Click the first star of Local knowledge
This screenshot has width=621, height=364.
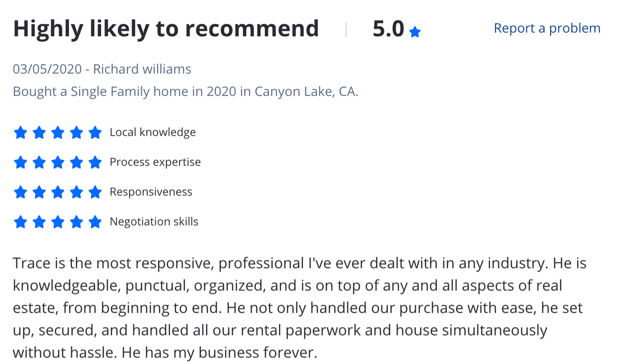click(x=21, y=133)
